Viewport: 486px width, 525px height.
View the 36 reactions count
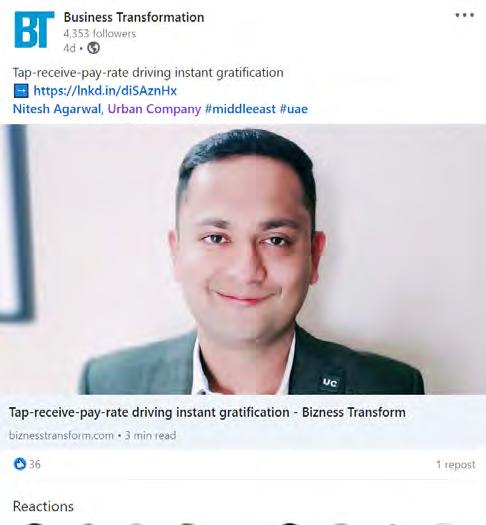click(x=35, y=464)
